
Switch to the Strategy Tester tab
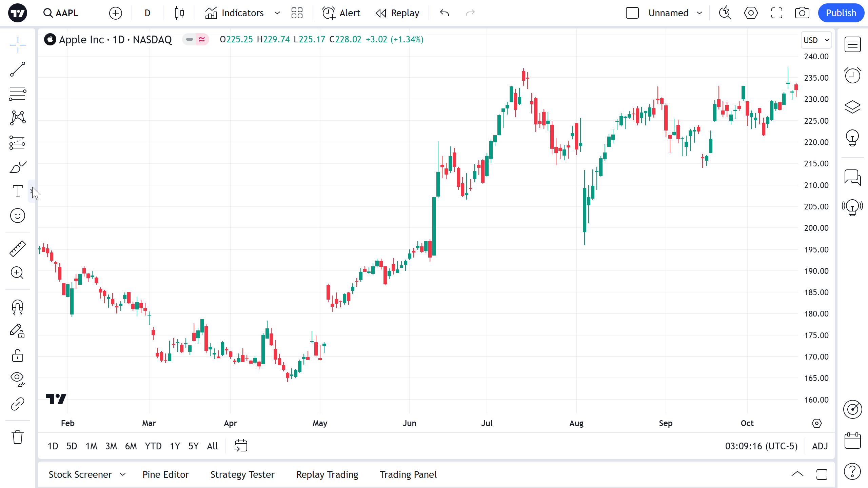pos(242,474)
